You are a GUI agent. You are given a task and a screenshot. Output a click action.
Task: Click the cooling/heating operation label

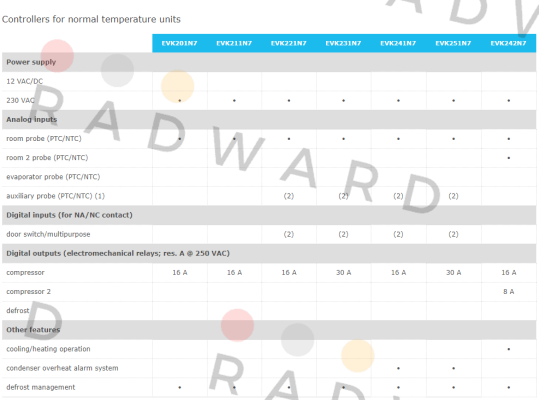(x=48, y=349)
